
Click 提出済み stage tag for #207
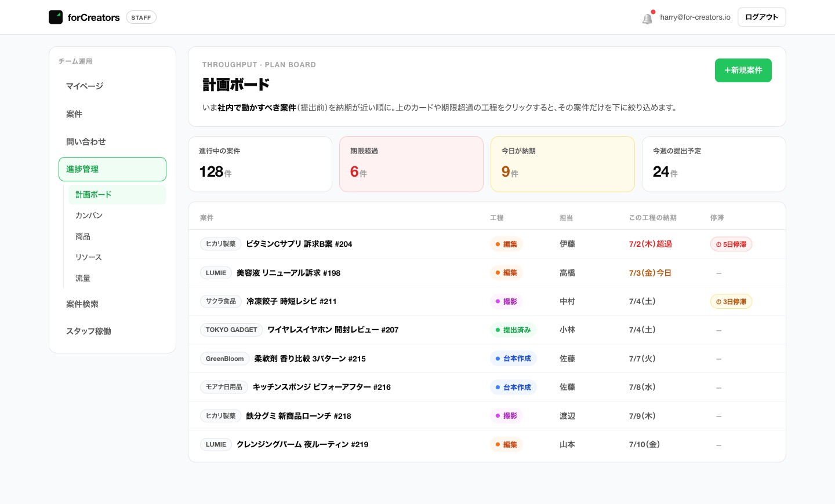pyautogui.click(x=513, y=330)
